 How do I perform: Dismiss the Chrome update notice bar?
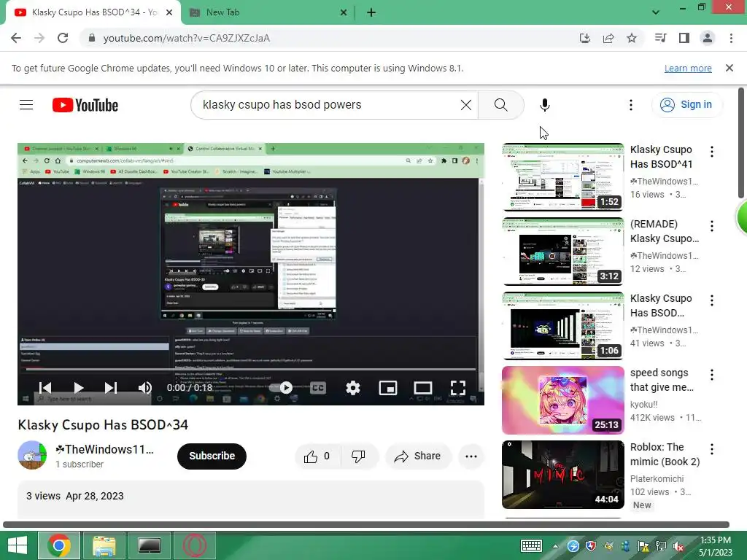[x=729, y=68]
